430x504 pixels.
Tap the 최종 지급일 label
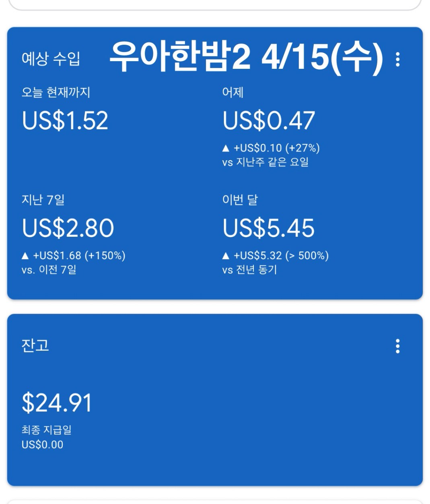(x=47, y=430)
